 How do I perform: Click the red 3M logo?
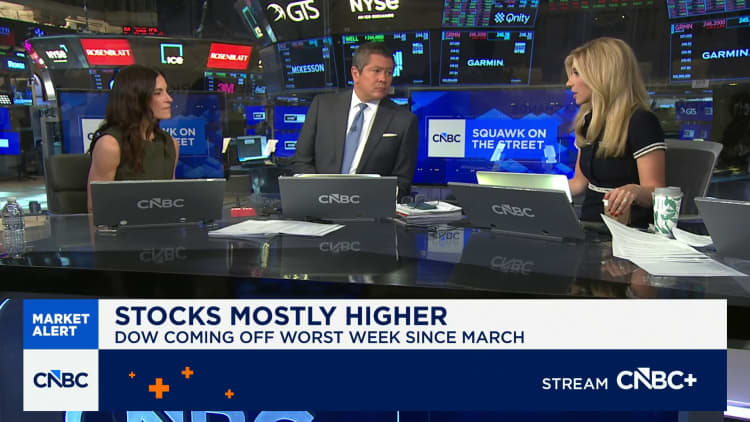click(x=225, y=88)
